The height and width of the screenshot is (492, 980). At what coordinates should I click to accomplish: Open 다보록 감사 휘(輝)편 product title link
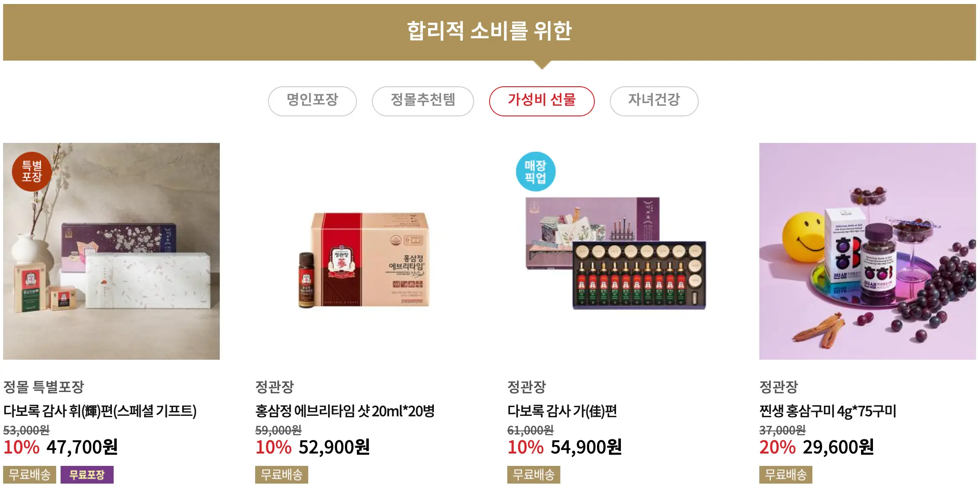[100, 411]
